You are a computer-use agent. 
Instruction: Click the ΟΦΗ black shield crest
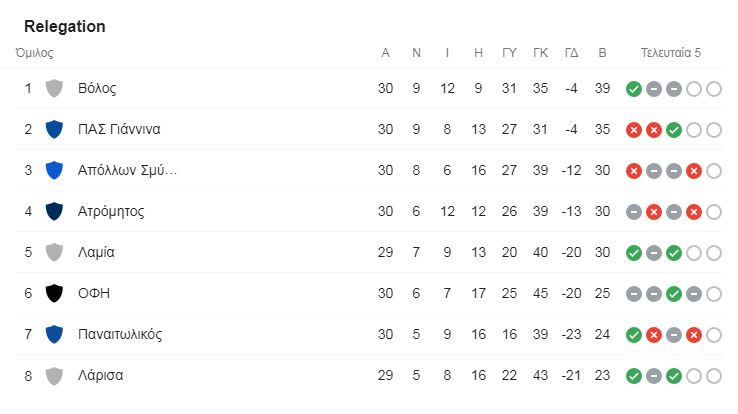54,293
